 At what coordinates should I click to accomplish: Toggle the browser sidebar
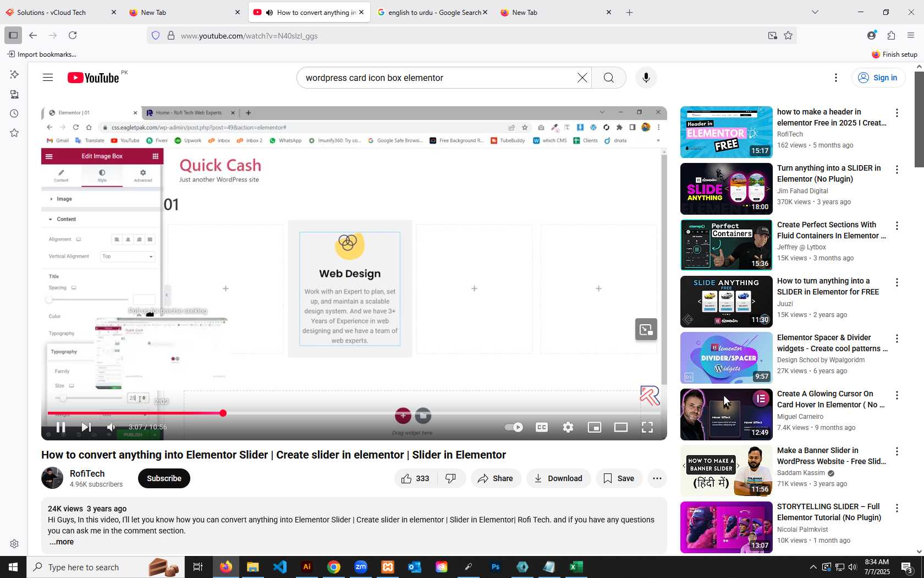[x=13, y=35]
